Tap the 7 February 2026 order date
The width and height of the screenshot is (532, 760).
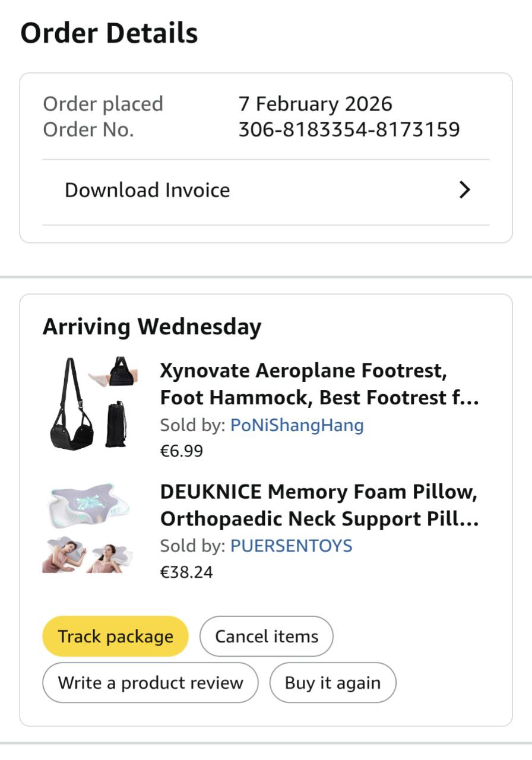315,104
